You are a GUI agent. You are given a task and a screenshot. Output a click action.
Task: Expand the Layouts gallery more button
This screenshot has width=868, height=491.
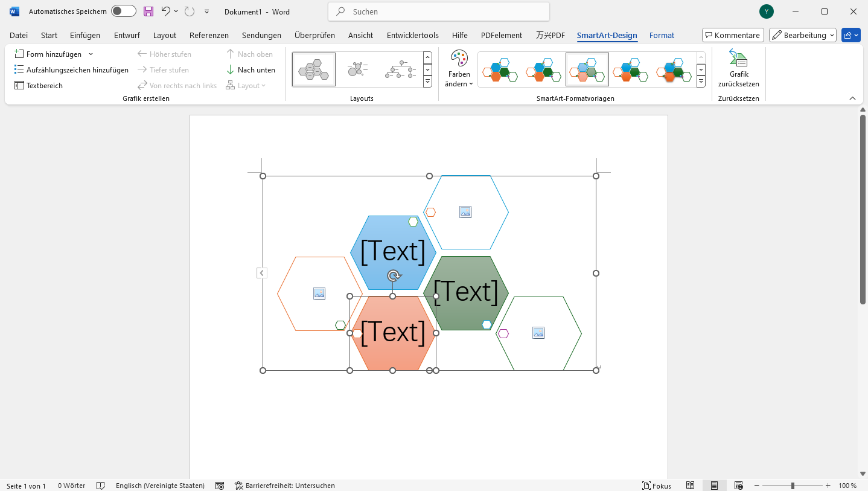(427, 81)
